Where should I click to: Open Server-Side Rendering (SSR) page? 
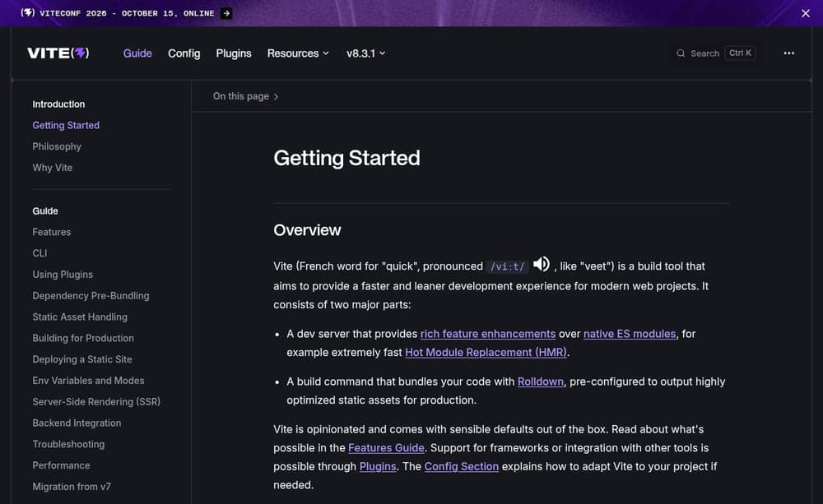tap(96, 402)
